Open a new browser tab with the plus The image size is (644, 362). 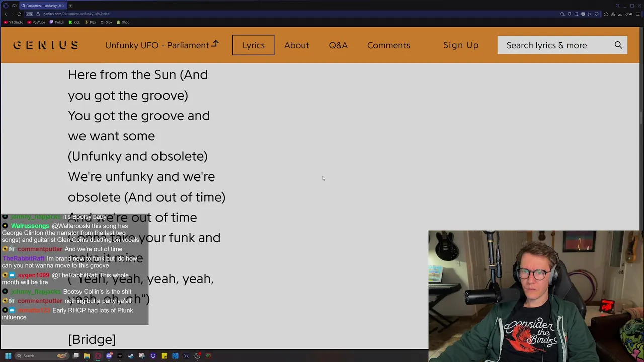tap(70, 6)
